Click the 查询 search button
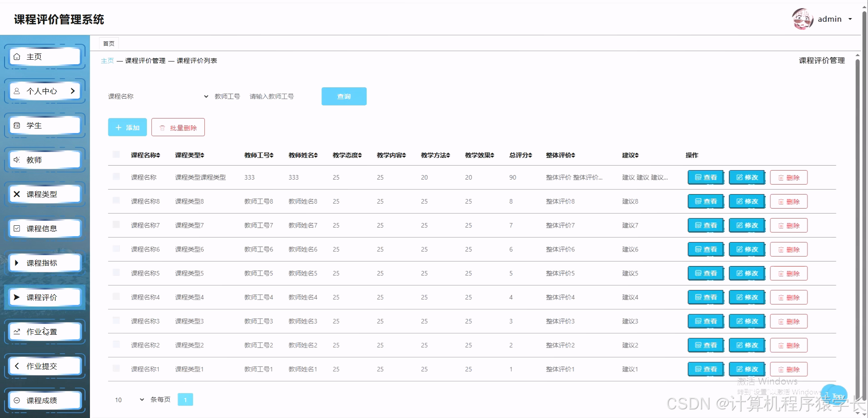Screen dimensions: 868x418 pos(344,96)
